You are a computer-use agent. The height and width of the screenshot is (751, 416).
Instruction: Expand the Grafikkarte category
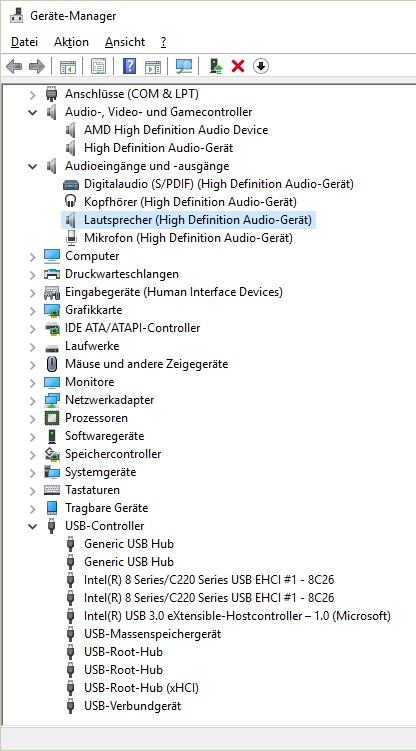pyautogui.click(x=33, y=310)
